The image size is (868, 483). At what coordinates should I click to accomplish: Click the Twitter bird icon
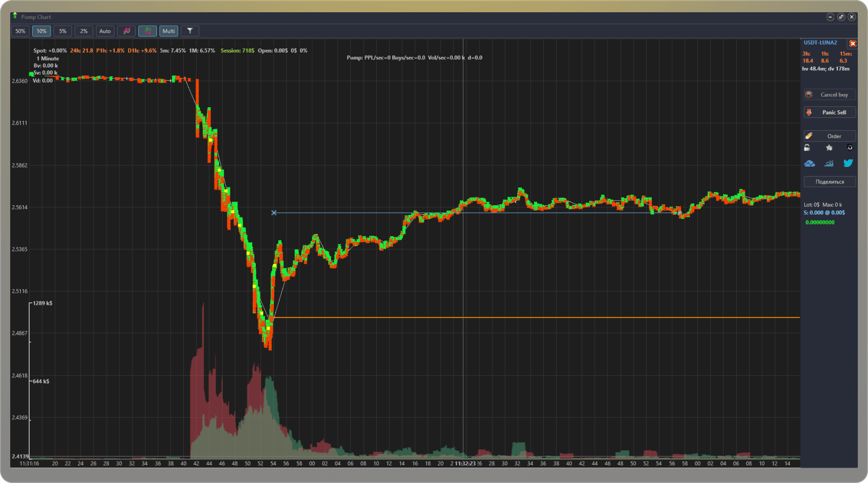tap(848, 163)
